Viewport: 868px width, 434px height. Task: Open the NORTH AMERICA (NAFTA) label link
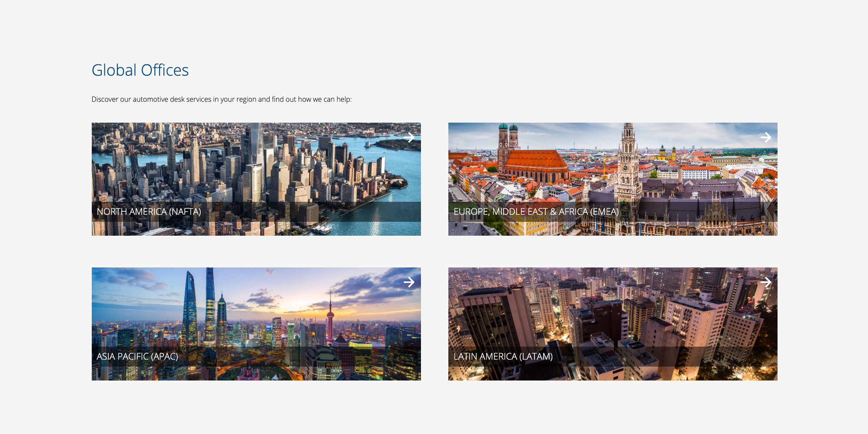pyautogui.click(x=149, y=212)
